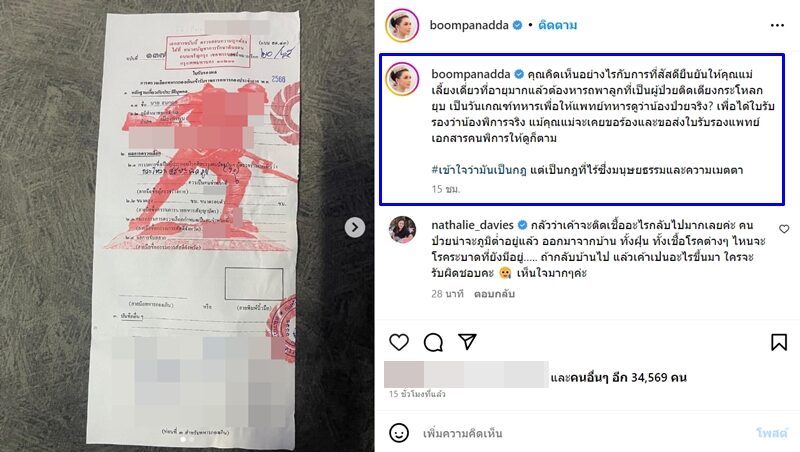The height and width of the screenshot is (452, 800).
Task: Open hashtag #เข้าใจว่ามันเป็นกฎ
Action: click(479, 170)
